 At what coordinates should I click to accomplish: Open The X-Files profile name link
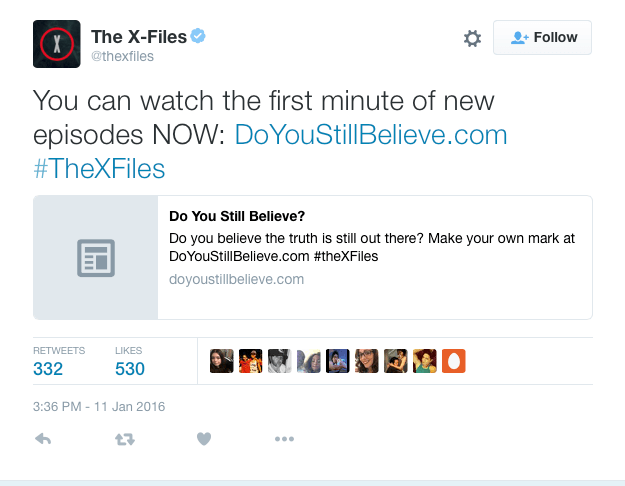[x=139, y=37]
